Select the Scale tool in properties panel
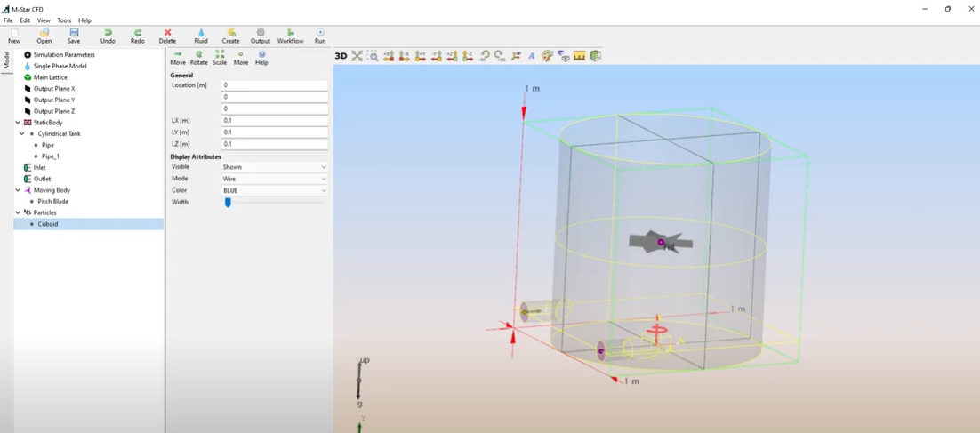The image size is (980, 433). tap(220, 58)
